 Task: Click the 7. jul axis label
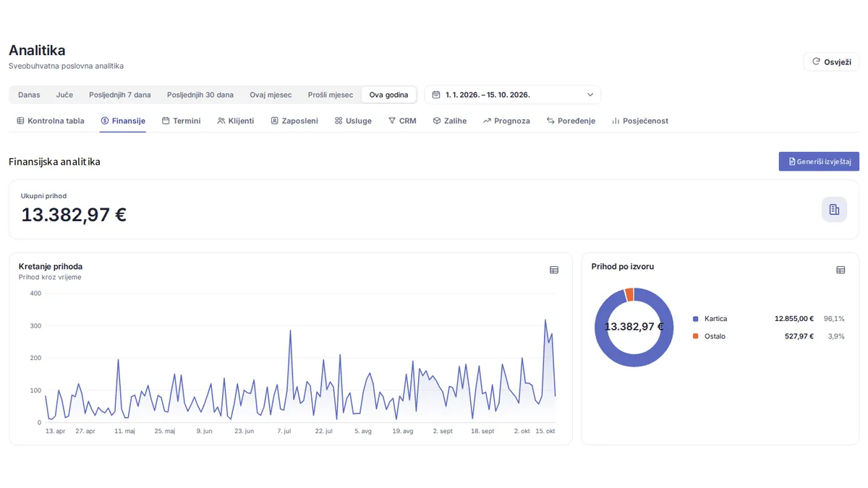284,431
